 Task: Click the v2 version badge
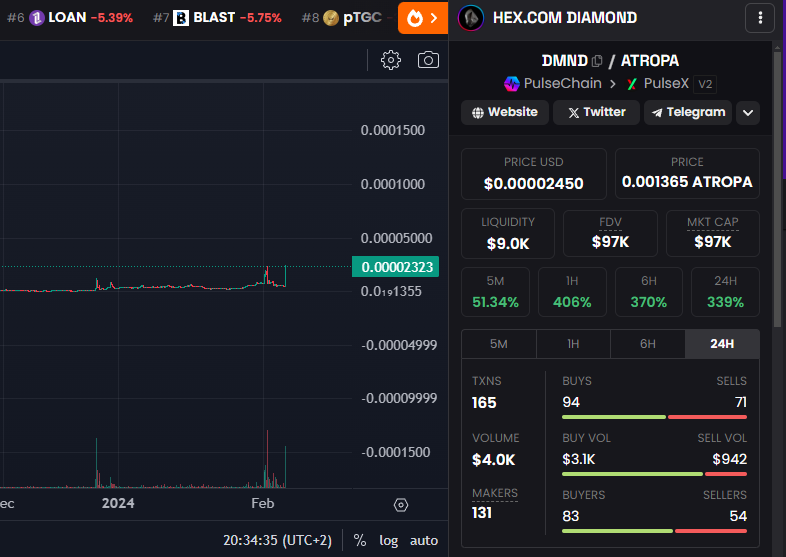(x=705, y=84)
